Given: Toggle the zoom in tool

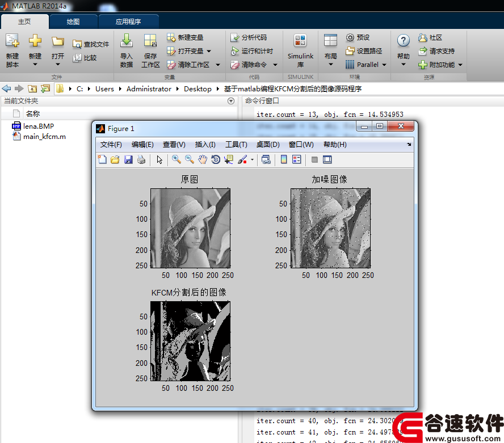Looking at the screenshot, I should tap(176, 159).
